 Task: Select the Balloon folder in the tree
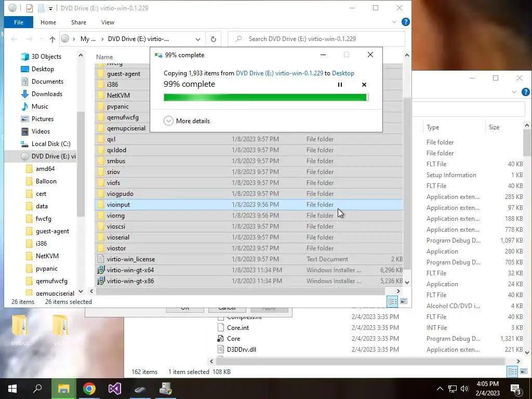pyautogui.click(x=46, y=181)
